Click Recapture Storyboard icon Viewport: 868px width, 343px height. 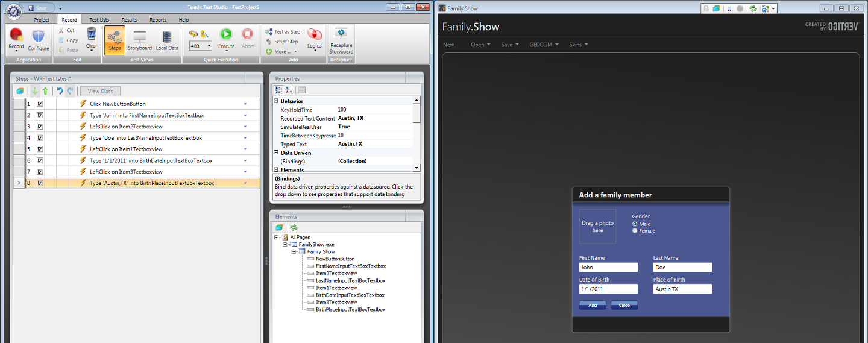coord(341,34)
